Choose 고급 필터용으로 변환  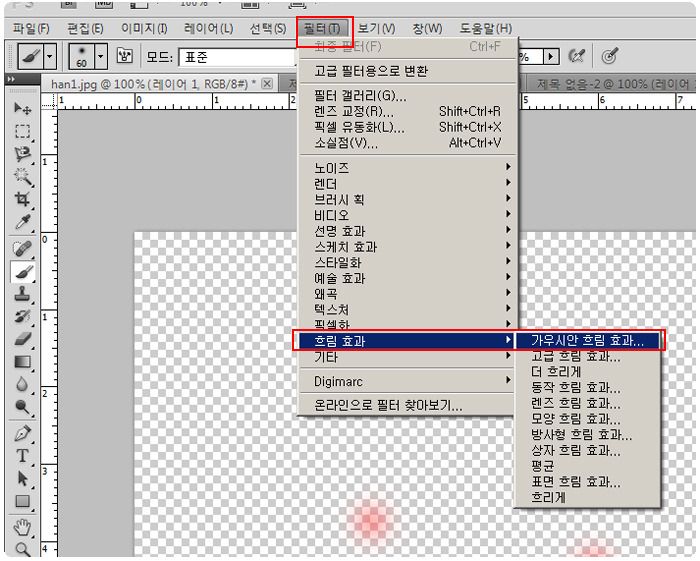[x=407, y=71]
